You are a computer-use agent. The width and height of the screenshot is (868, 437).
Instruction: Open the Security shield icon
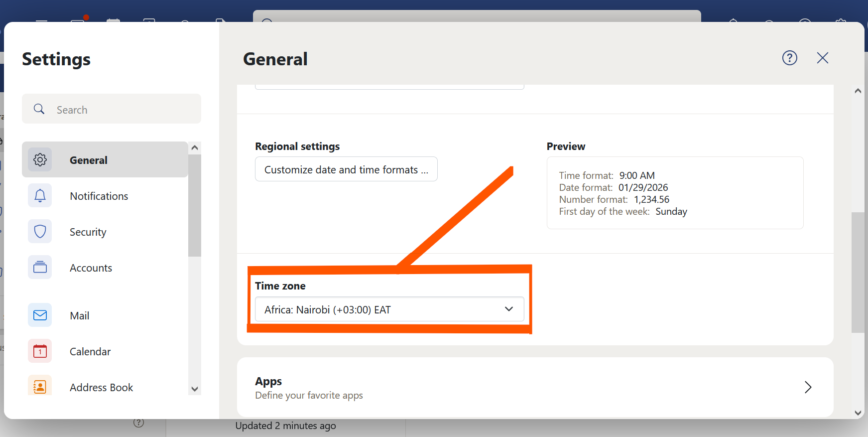[x=40, y=231]
